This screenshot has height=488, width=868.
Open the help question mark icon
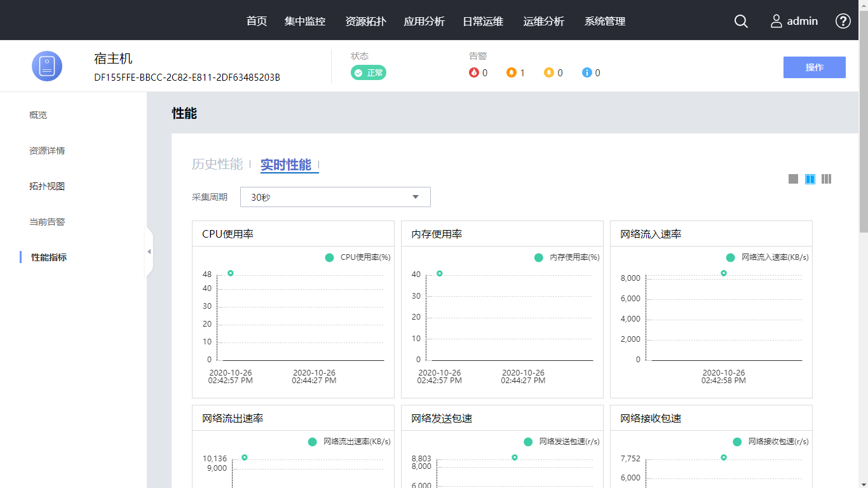pyautogui.click(x=843, y=21)
